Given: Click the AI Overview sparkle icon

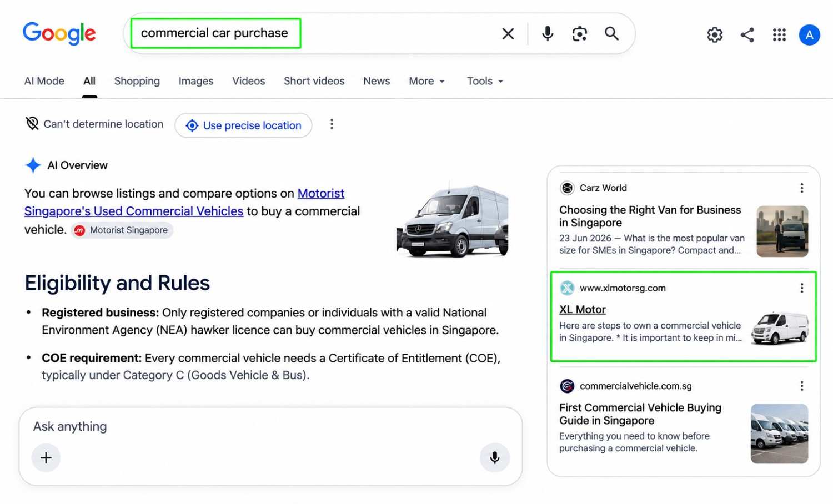Looking at the screenshot, I should point(33,165).
